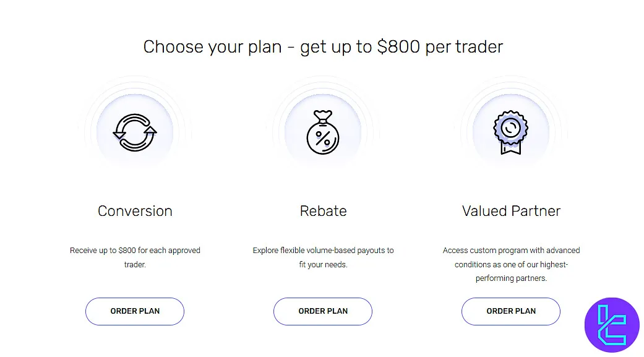Order the Valued Partner plan
Screen dimensions: 644x357
pos(510,311)
